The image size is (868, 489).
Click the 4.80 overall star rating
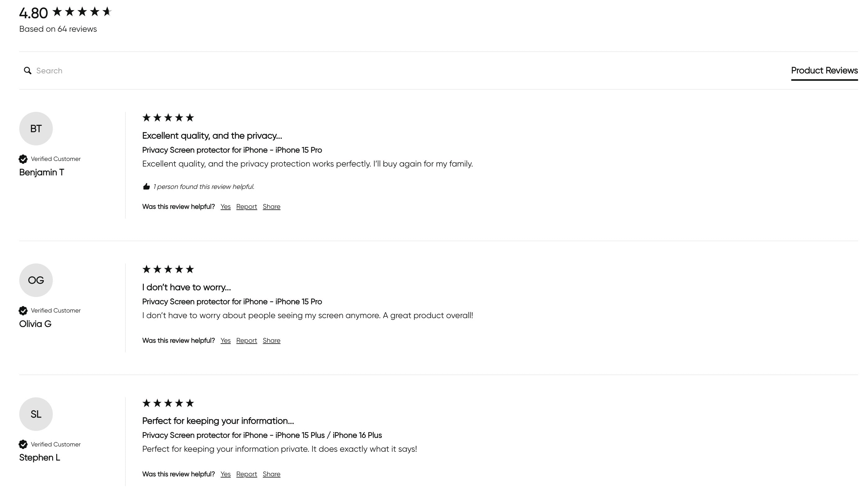[x=82, y=12]
